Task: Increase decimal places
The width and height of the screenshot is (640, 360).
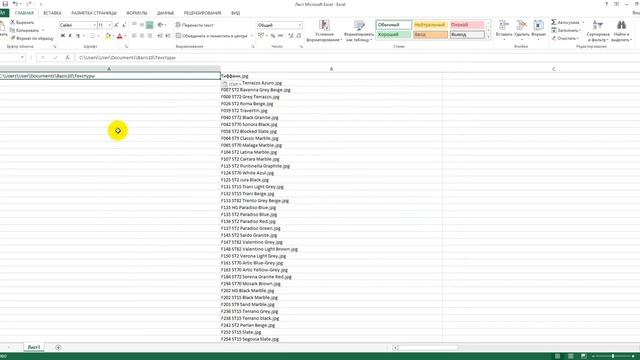Action: pyautogui.click(x=291, y=36)
